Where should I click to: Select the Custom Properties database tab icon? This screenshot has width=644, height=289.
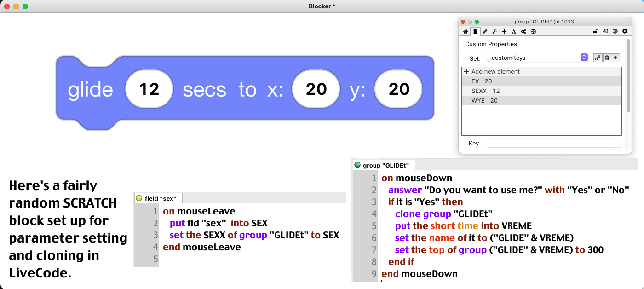[x=475, y=31]
